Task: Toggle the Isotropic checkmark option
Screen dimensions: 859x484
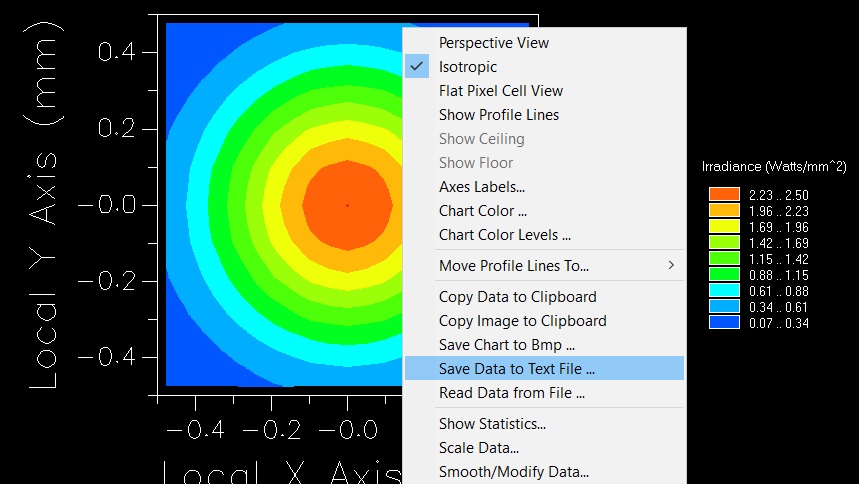Action: click(544, 67)
